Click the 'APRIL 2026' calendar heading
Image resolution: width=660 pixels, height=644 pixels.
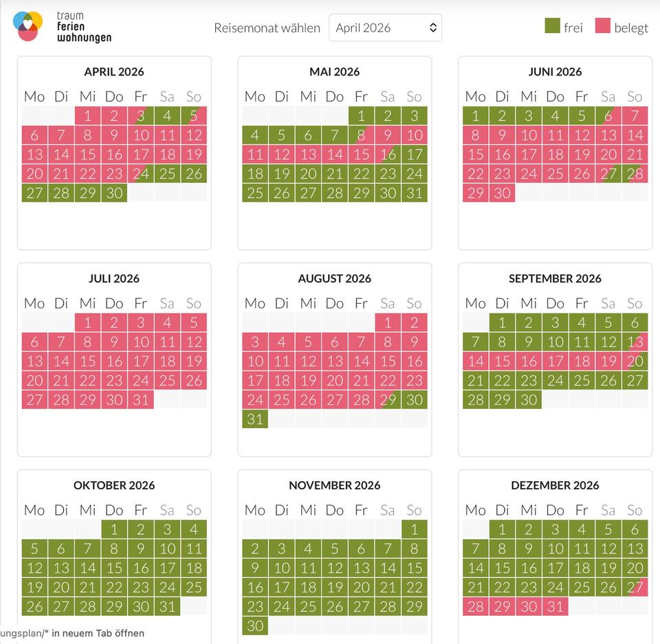pos(114,71)
